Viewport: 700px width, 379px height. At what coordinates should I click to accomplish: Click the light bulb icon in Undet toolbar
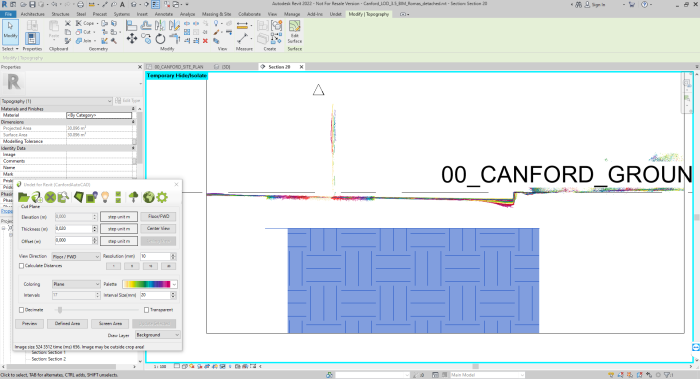105,197
